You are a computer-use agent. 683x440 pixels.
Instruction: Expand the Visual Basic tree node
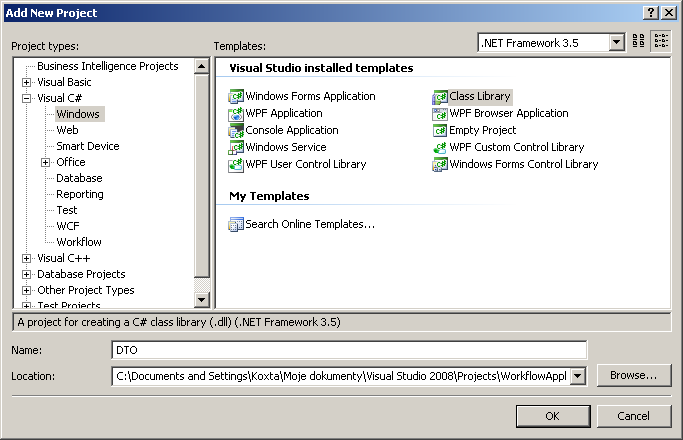coord(27,82)
